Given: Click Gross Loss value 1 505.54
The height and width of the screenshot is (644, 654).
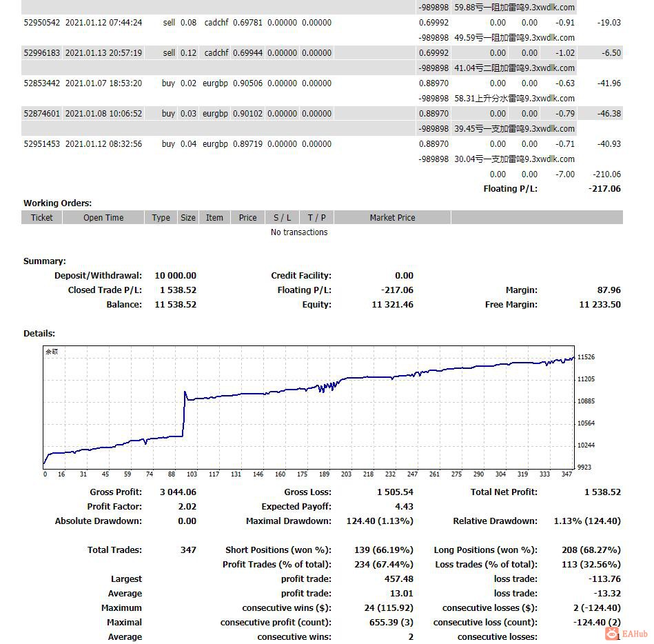Looking at the screenshot, I should pyautogui.click(x=395, y=492).
